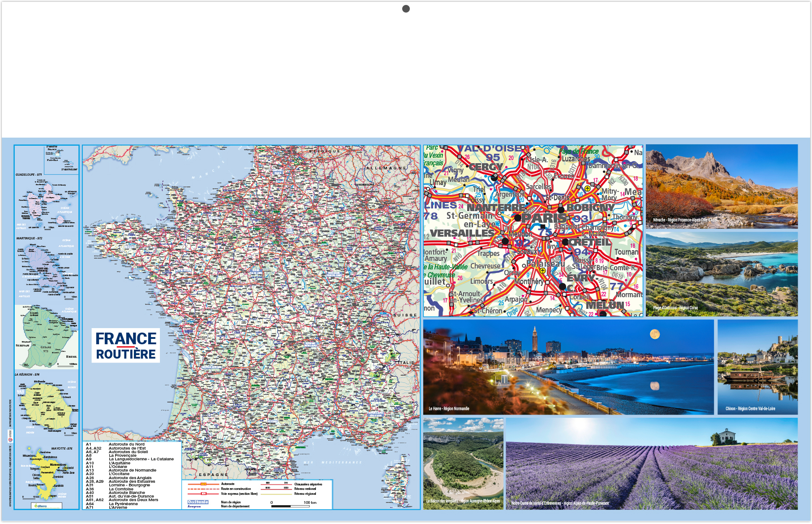Screen dimensions: 812x524
Task: Click PARIS label on the zoomed map
Action: [x=544, y=218]
